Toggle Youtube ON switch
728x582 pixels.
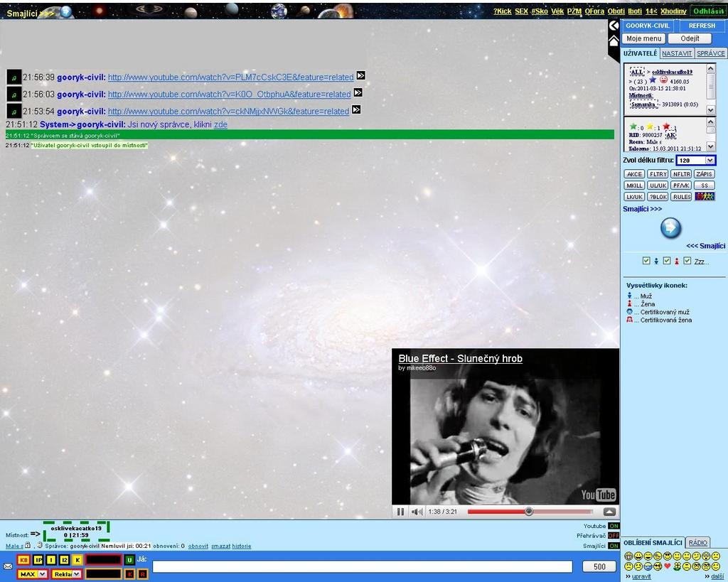(614, 526)
